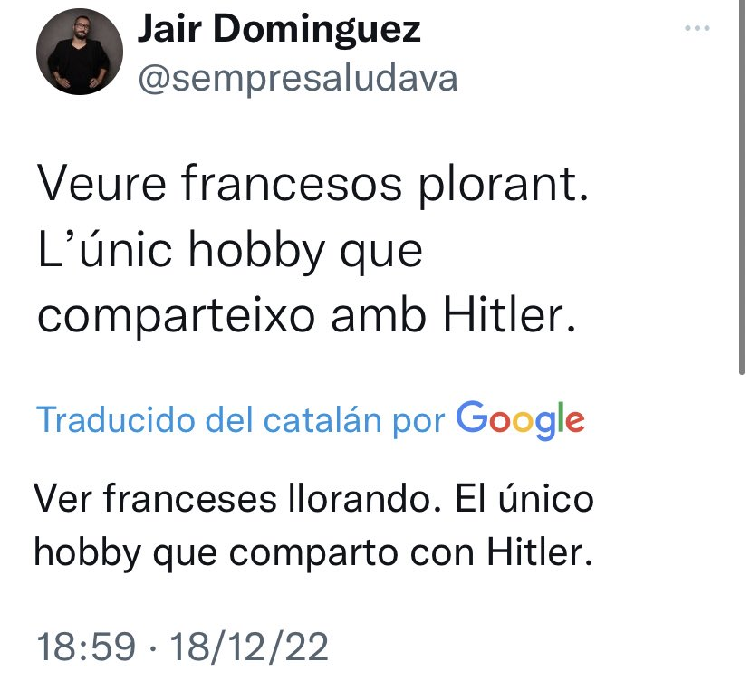Image resolution: width=750 pixels, height=700 pixels.
Task: Click the translated line 'Ver franceses llorando.'
Action: click(237, 499)
